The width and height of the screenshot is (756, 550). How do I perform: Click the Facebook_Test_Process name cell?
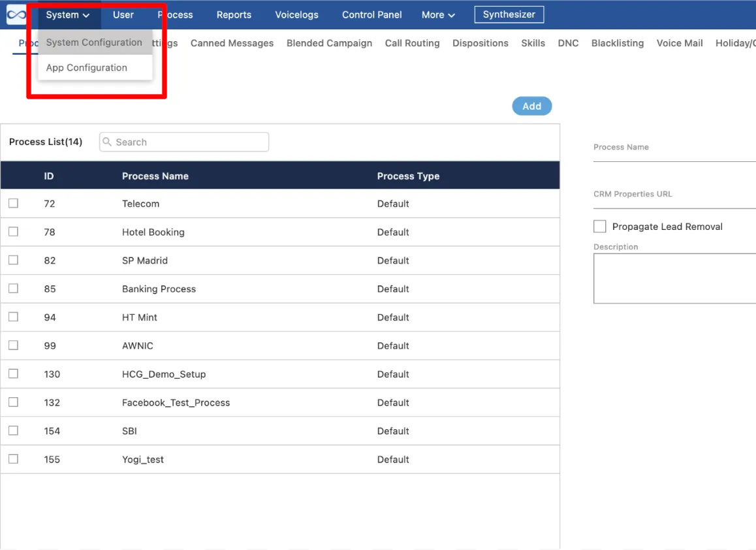(x=176, y=402)
